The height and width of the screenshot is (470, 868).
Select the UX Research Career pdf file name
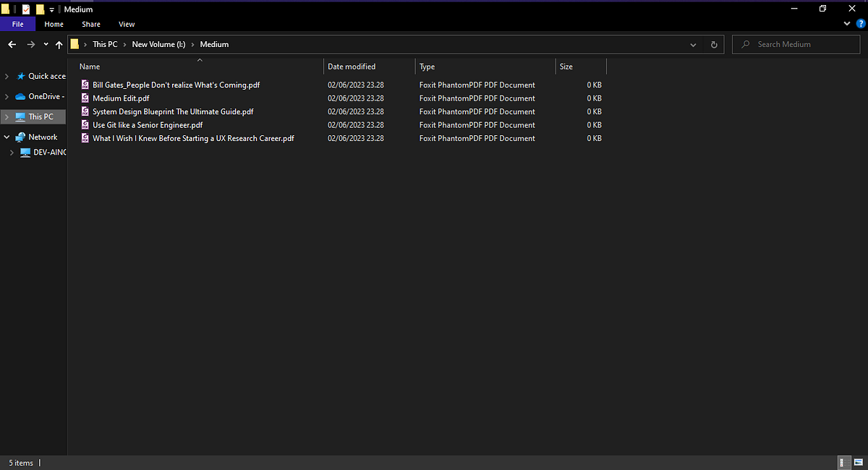tap(193, 138)
